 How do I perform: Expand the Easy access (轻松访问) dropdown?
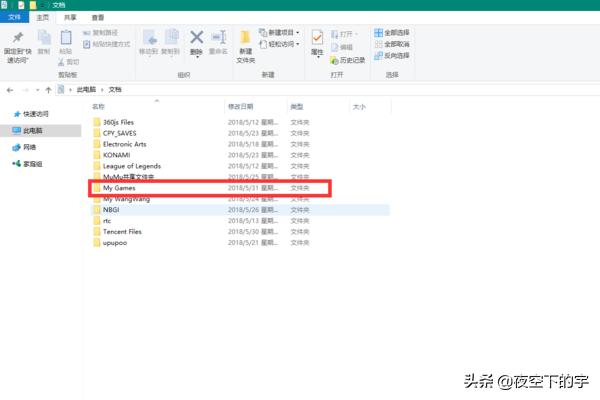(281, 44)
